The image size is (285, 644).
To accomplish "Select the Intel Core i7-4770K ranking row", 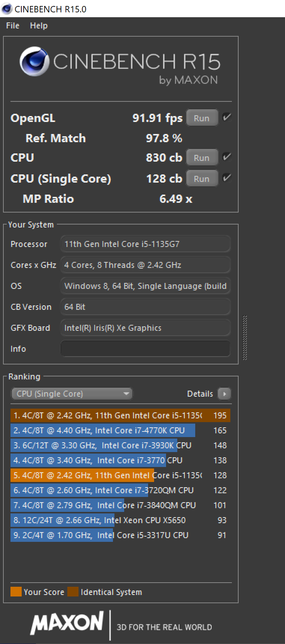I will coord(120,430).
